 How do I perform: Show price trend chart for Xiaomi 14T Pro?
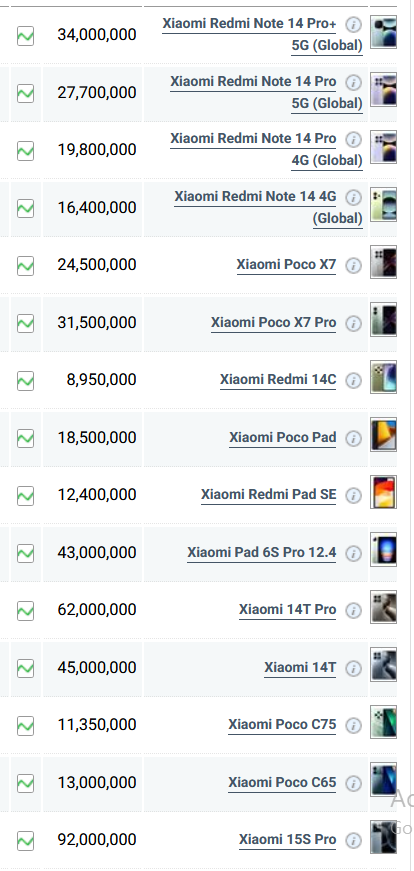[25, 610]
